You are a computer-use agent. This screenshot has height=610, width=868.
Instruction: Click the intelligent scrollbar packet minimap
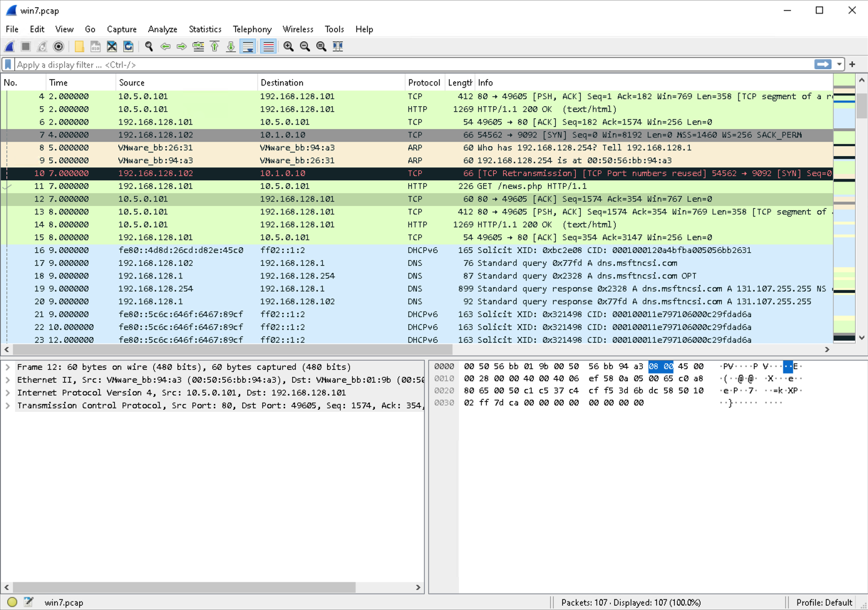pos(844,210)
